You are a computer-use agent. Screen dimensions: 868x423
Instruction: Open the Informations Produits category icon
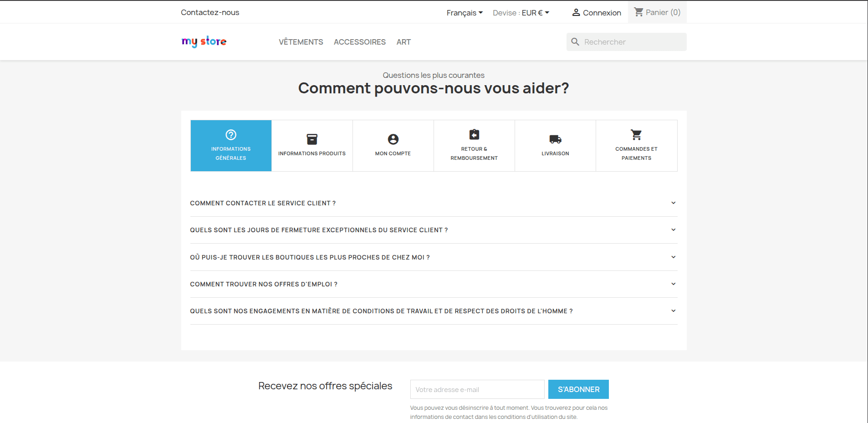pyautogui.click(x=311, y=139)
